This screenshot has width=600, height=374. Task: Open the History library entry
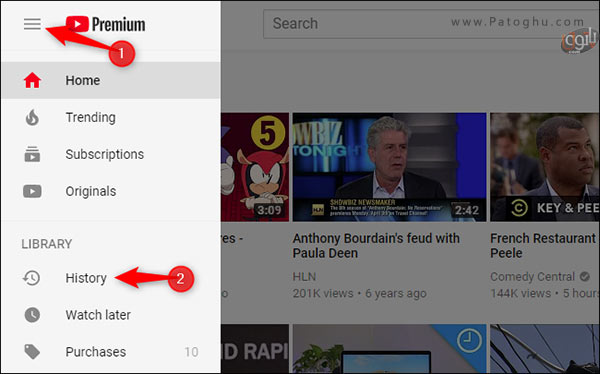click(111, 278)
